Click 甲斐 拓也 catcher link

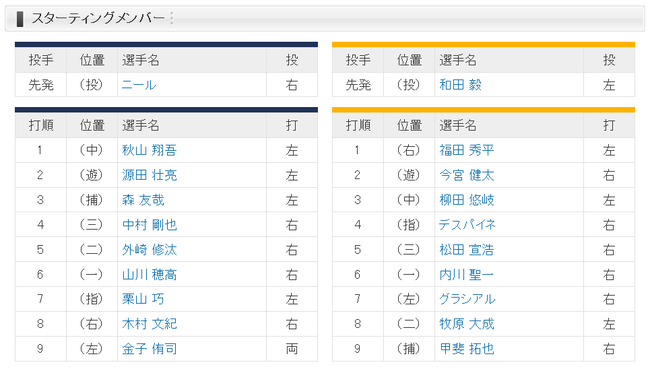pyautogui.click(x=467, y=349)
